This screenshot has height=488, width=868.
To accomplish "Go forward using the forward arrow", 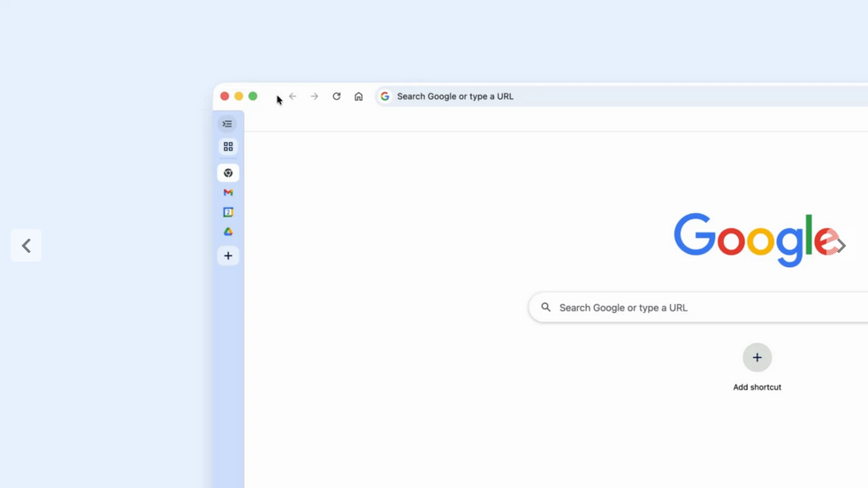I will 314,96.
